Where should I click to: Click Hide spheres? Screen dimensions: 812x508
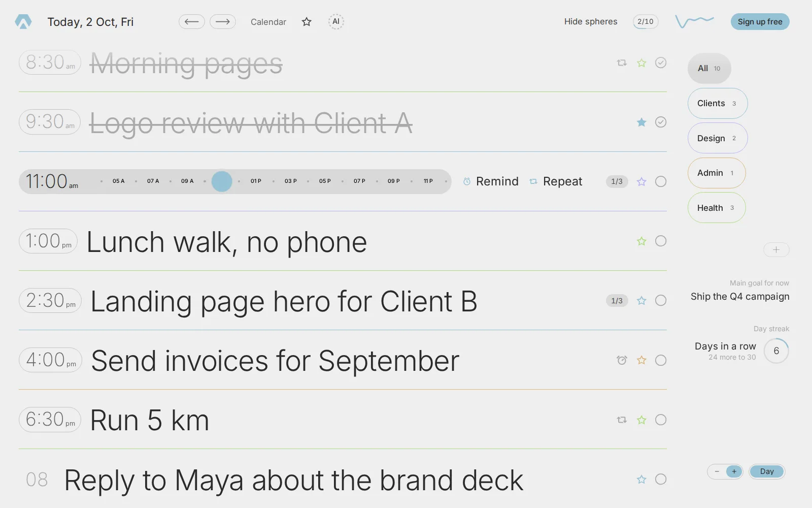point(591,21)
